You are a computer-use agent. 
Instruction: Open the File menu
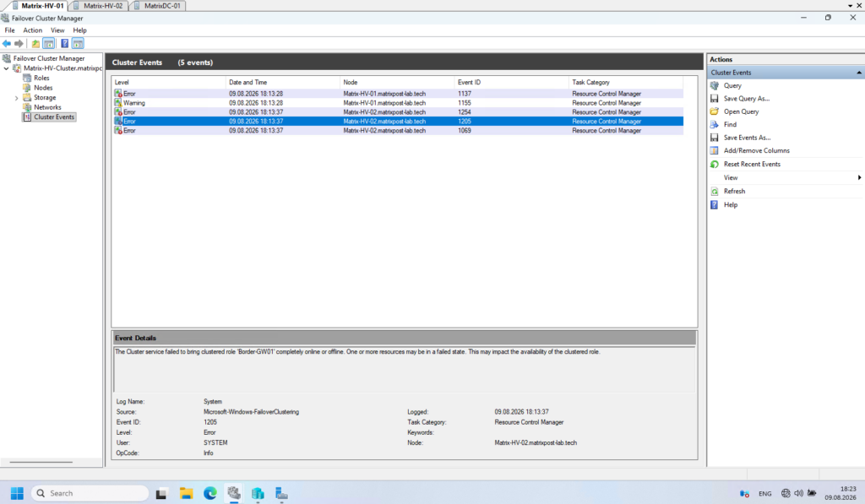pos(10,30)
